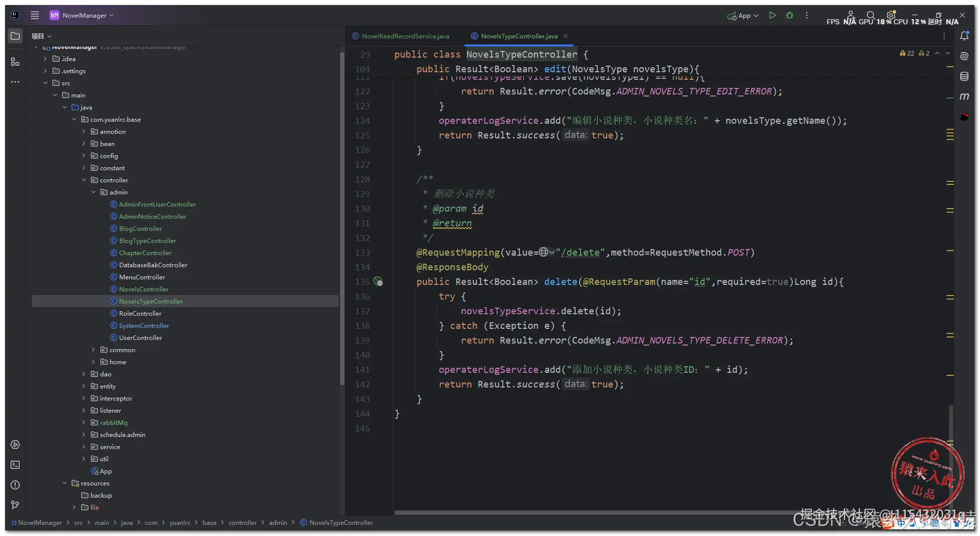Expand the .idea folder
This screenshot has height=536, width=980.
pos(45,59)
